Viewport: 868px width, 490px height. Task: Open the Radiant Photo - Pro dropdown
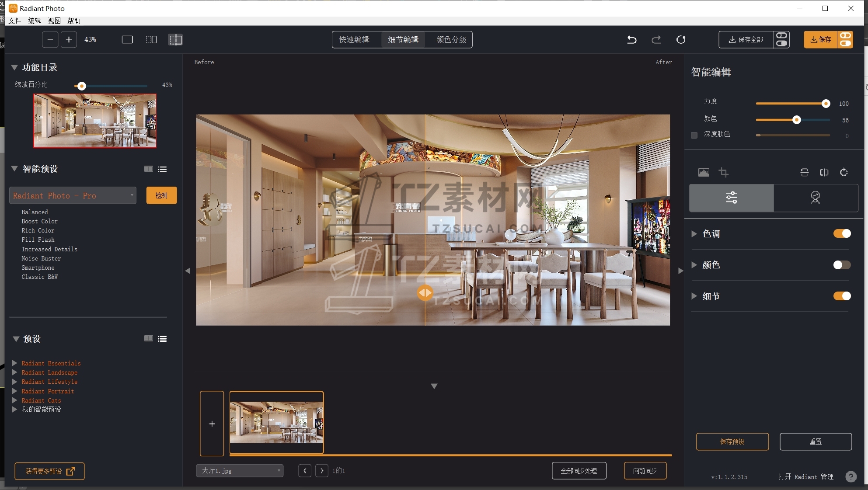click(x=73, y=195)
